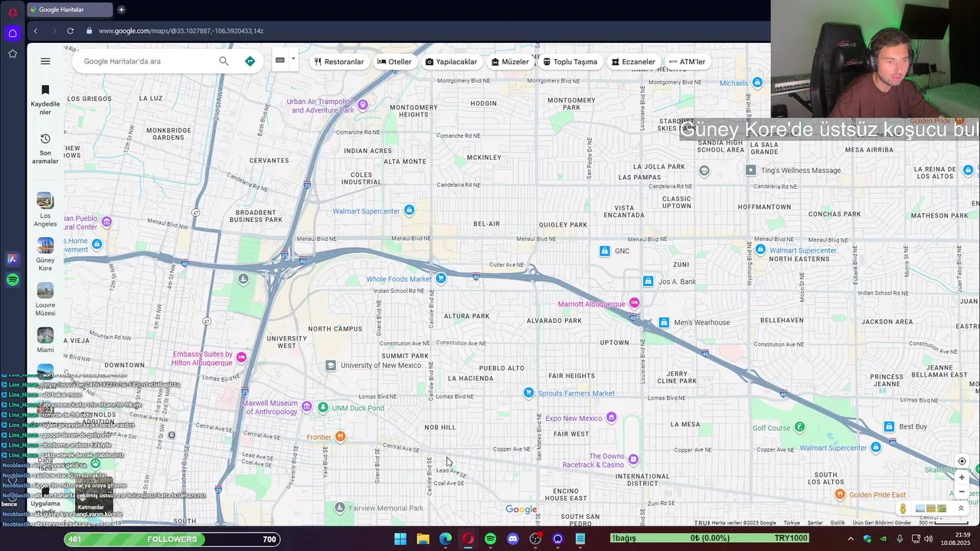Click the Street View pegman icon
The image size is (980, 551).
tap(903, 509)
